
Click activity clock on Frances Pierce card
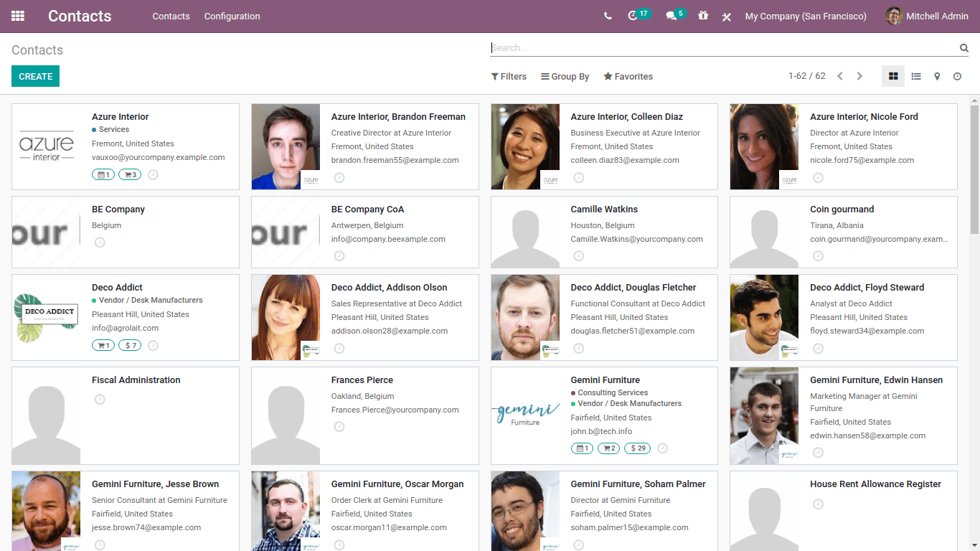click(339, 427)
